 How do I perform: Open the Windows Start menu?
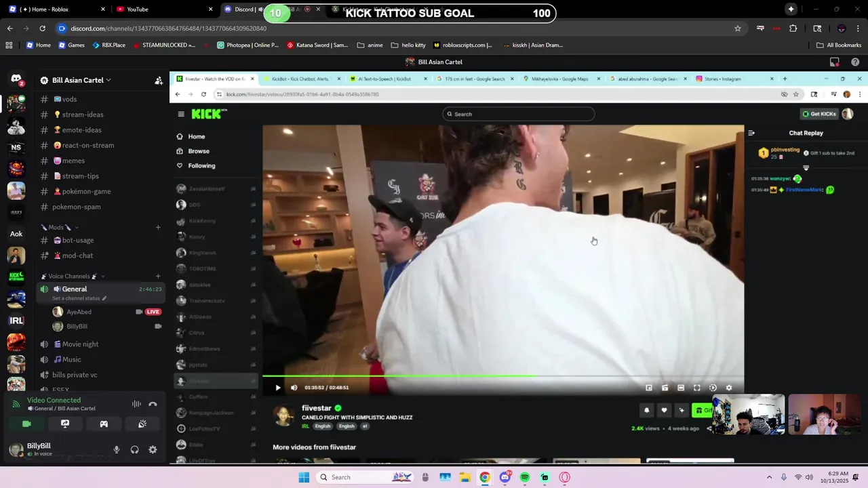pos(304,477)
